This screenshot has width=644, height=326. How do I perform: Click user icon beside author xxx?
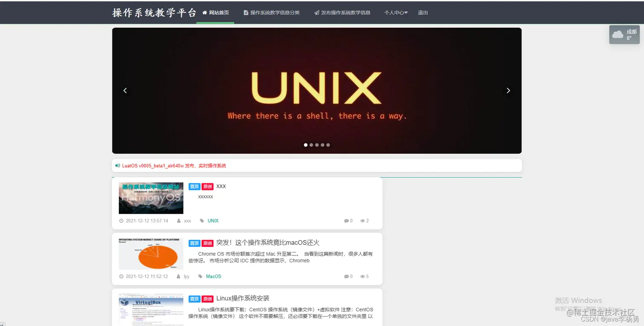[179, 221]
